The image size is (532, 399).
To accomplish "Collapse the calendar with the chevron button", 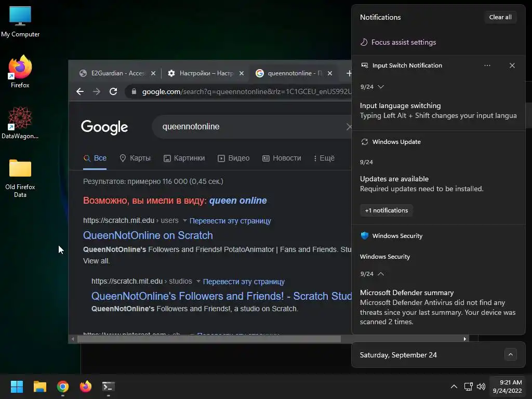I will click(x=510, y=354).
